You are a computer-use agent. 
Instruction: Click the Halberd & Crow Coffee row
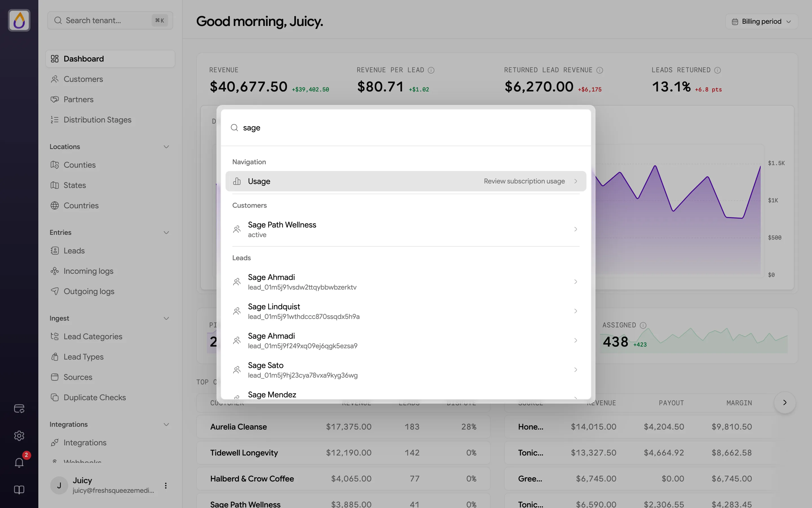343,478
